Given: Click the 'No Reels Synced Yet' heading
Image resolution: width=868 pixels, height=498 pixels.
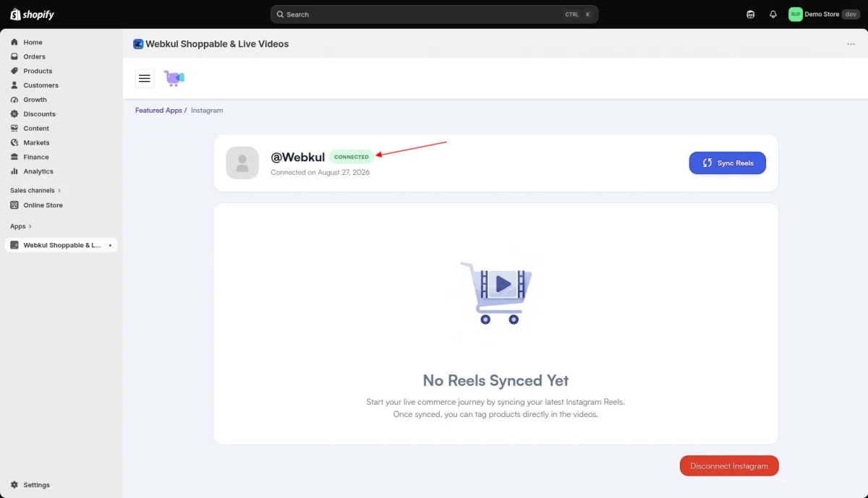Looking at the screenshot, I should coord(495,381).
